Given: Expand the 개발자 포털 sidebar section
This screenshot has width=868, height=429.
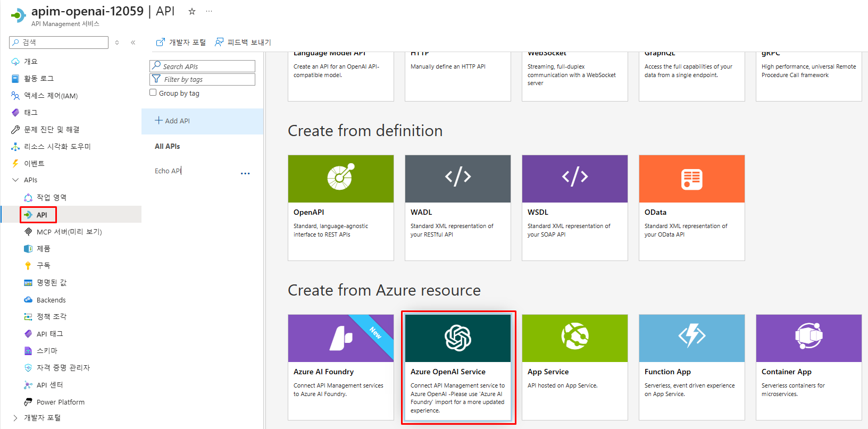Looking at the screenshot, I should [15, 418].
